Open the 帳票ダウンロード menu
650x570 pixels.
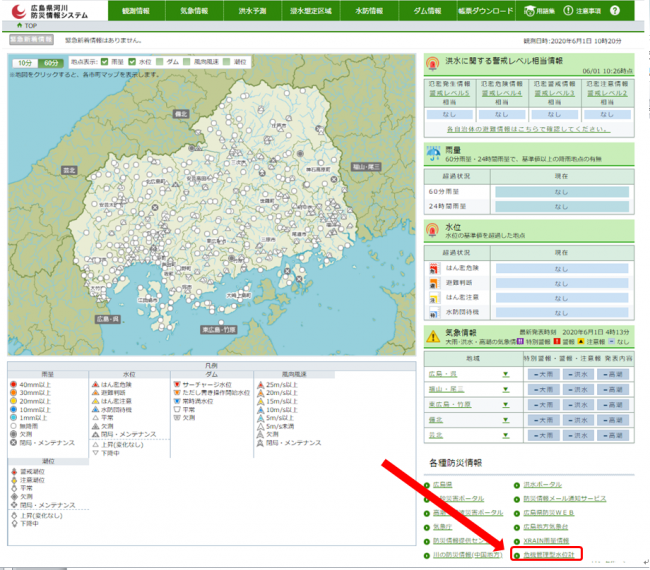coord(485,11)
